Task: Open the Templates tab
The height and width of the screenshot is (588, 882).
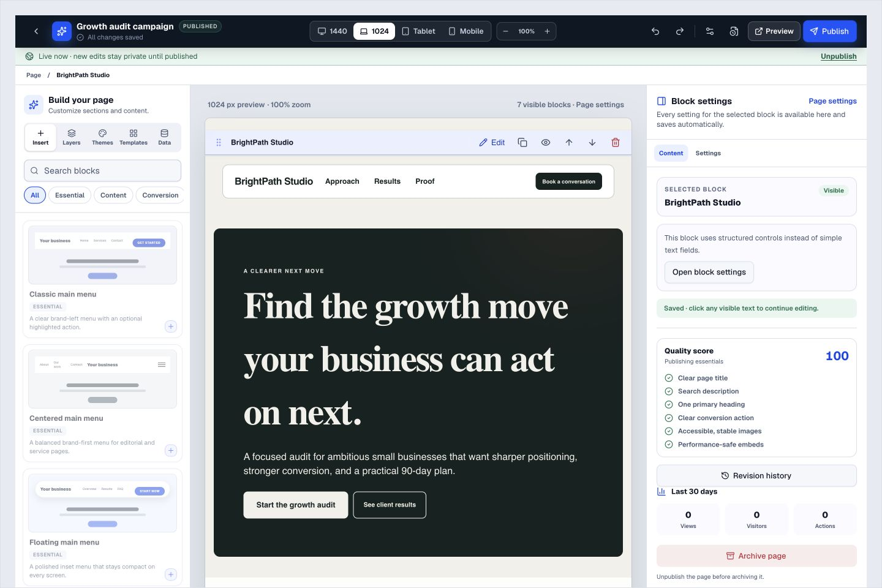Action: pos(134,137)
